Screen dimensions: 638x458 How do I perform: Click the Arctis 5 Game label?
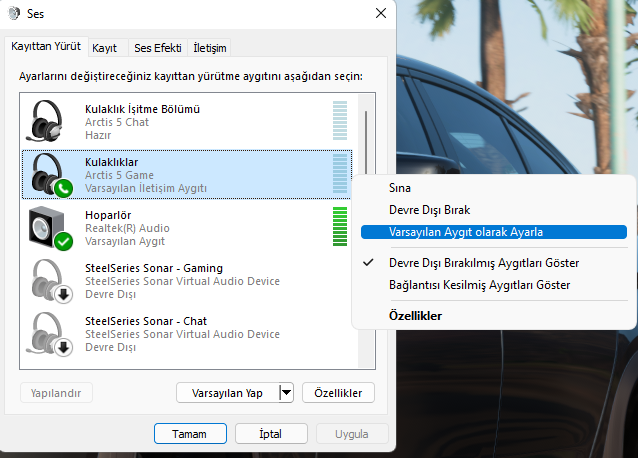click(x=119, y=175)
